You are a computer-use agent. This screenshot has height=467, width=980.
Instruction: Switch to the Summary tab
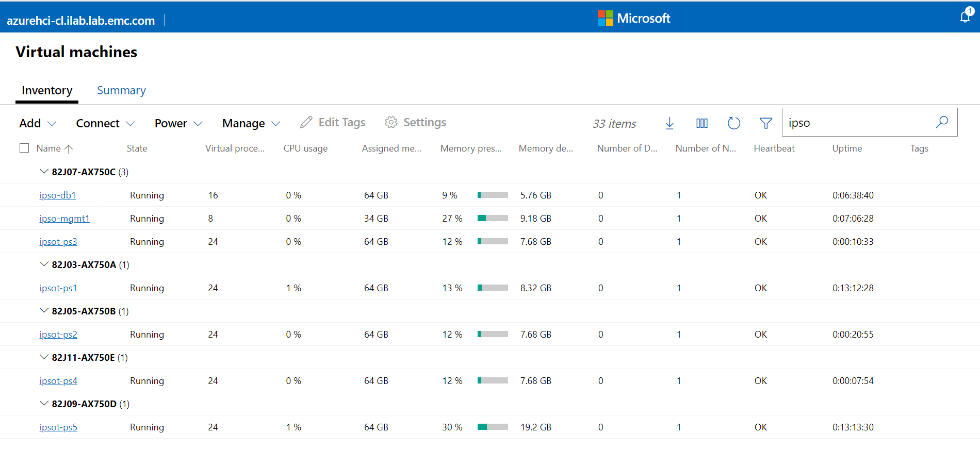tap(121, 90)
